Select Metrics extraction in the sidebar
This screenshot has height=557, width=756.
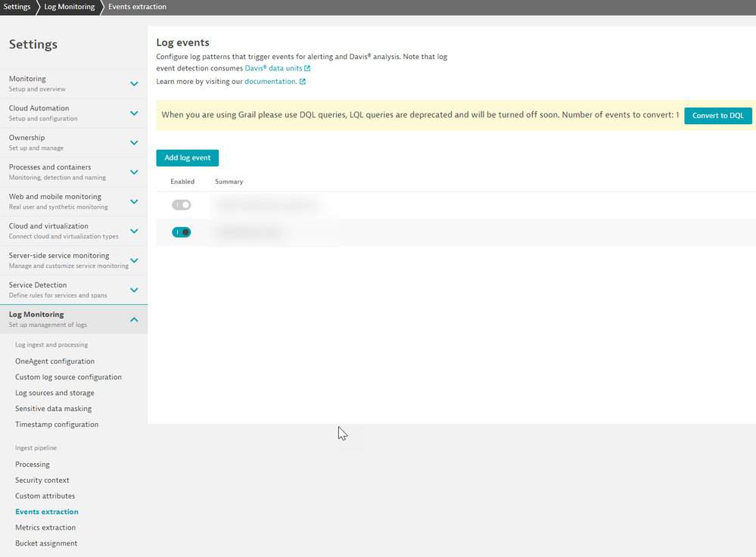pyautogui.click(x=45, y=527)
